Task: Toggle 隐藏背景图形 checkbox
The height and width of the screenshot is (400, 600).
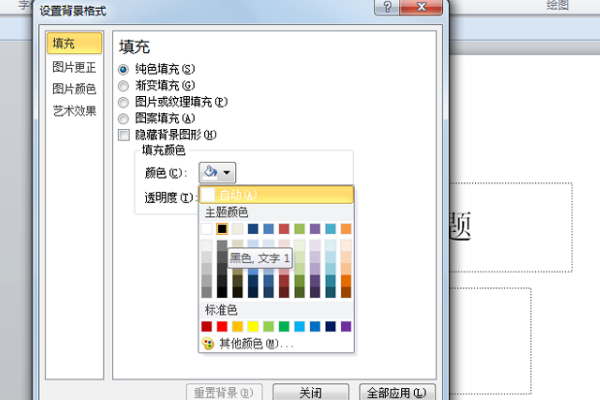Action: (x=124, y=135)
